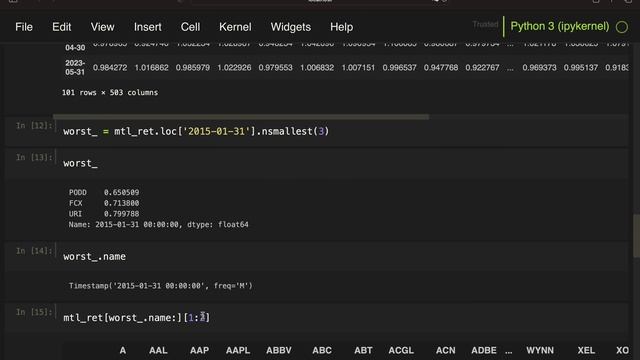640x360 pixels.
Task: Click the column header AAP
Action: pyautogui.click(x=199, y=351)
